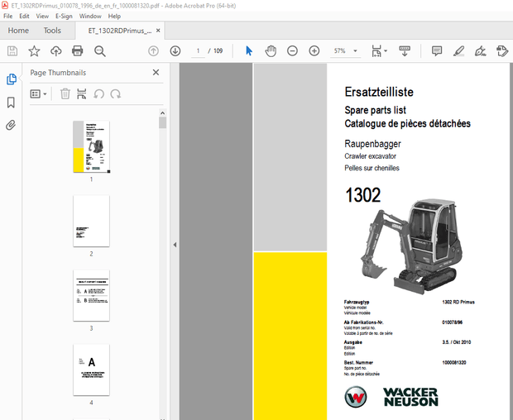Click the 'Ersatzteilliste' heading

[x=379, y=92]
